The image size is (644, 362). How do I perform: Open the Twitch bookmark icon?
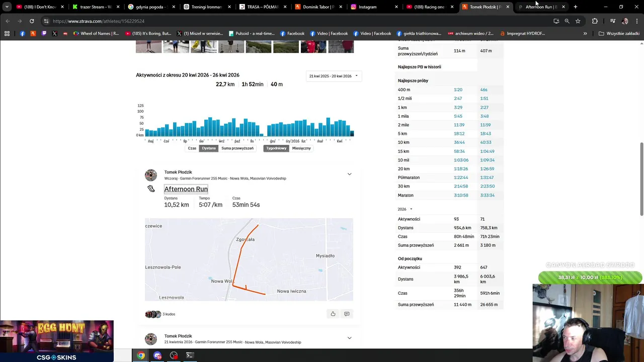pos(44,34)
